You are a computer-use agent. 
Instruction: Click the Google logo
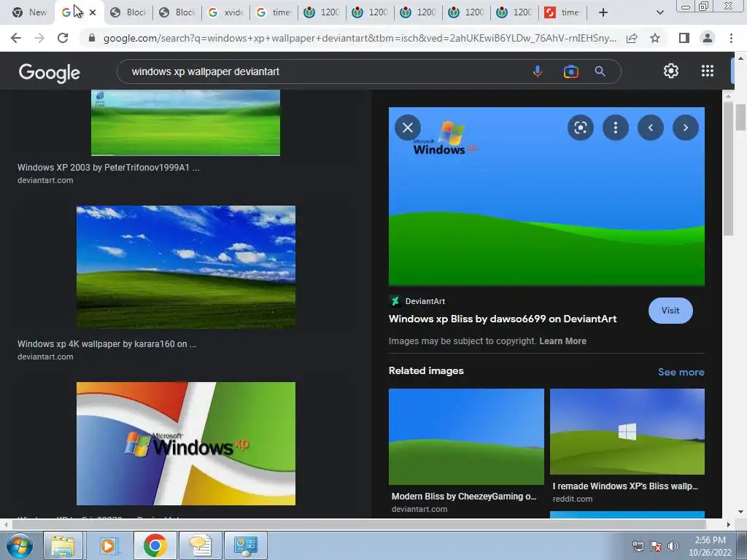(x=50, y=73)
